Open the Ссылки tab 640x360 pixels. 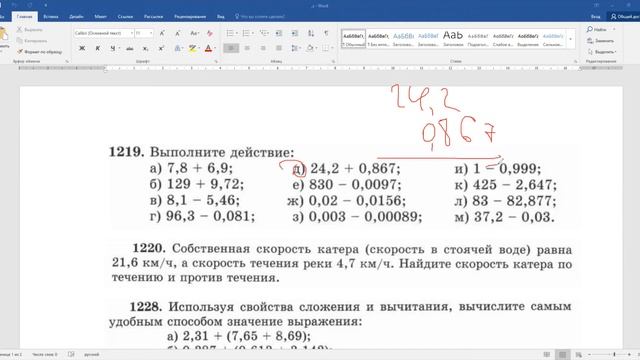(x=125, y=17)
